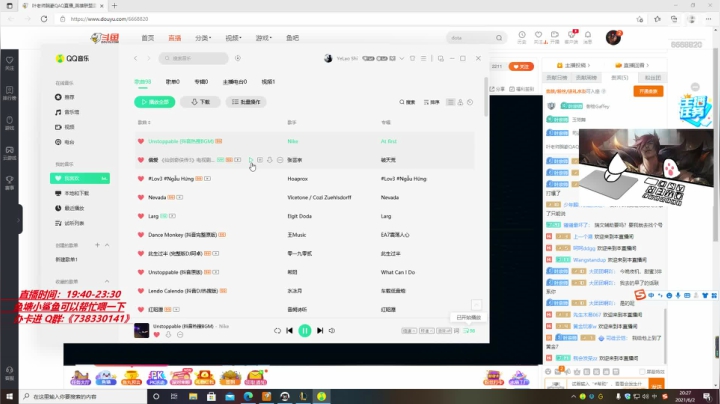Screen dimensions: 720x404
Task: Switch to the playlists tab showing 0
Action: click(173, 82)
